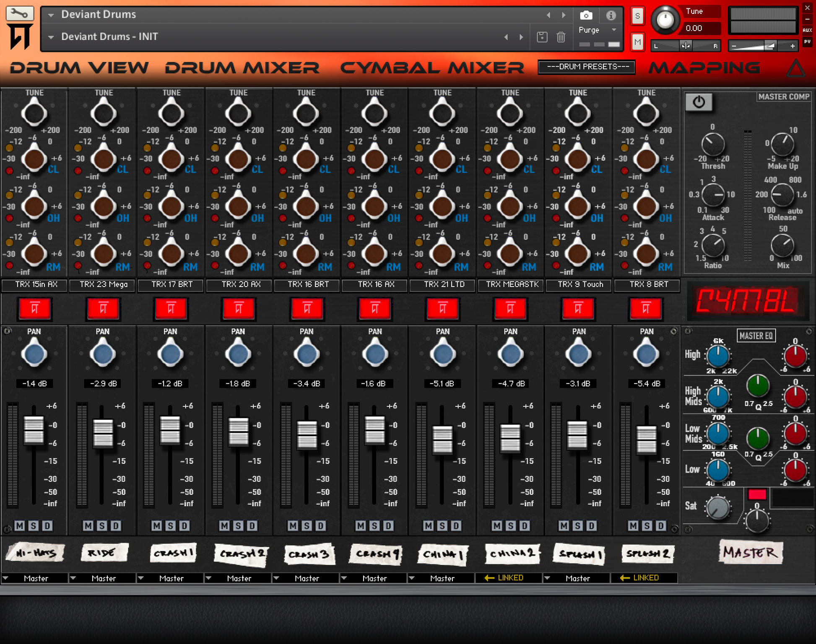Open the instrument info icon
Viewport: 816px width, 644px height.
(611, 16)
